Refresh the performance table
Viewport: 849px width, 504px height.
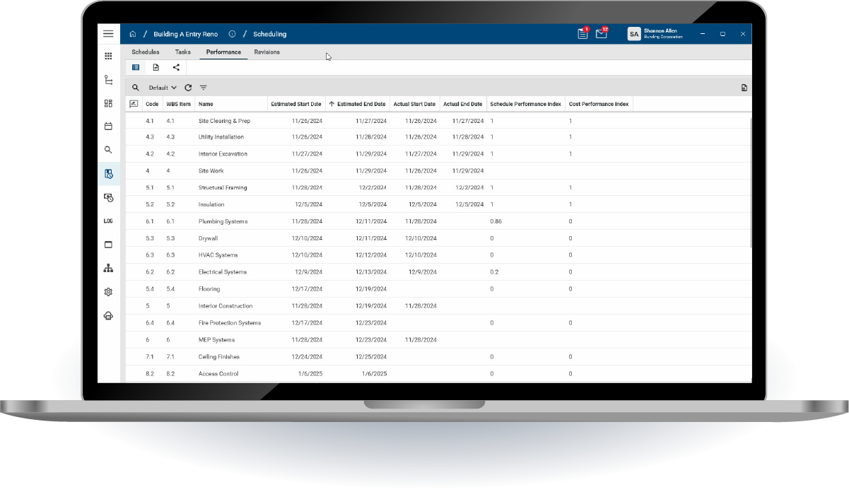(187, 87)
